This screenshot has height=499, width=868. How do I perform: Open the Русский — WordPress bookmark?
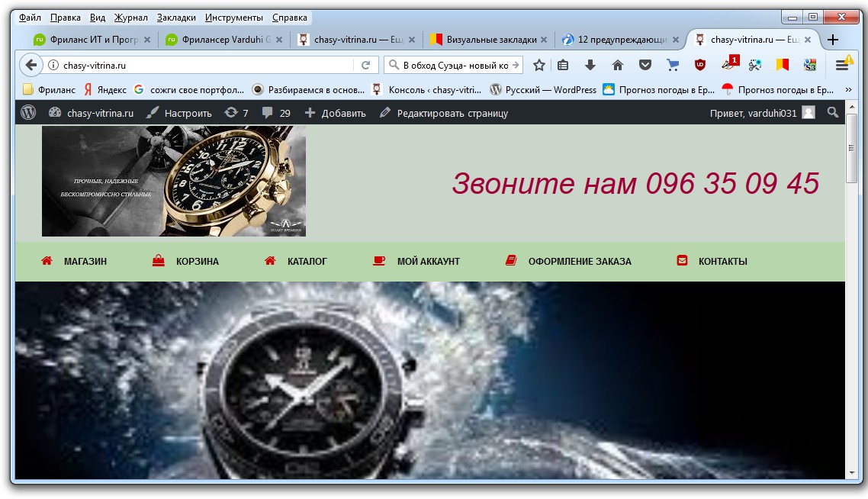click(544, 90)
